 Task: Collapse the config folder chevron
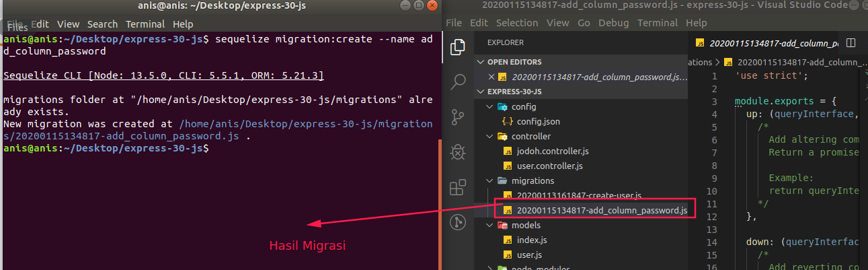pyautogui.click(x=490, y=106)
